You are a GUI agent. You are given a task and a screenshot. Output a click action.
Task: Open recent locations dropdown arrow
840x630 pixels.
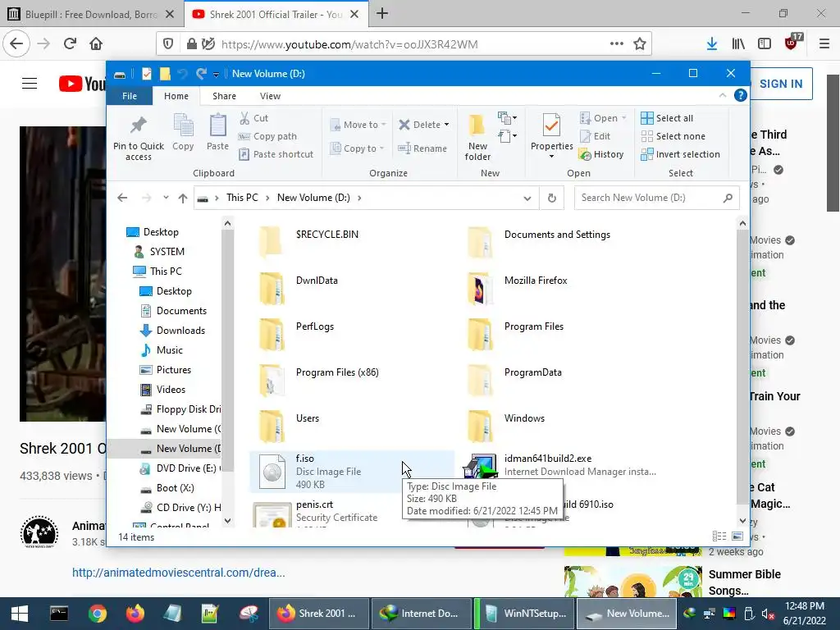(166, 198)
